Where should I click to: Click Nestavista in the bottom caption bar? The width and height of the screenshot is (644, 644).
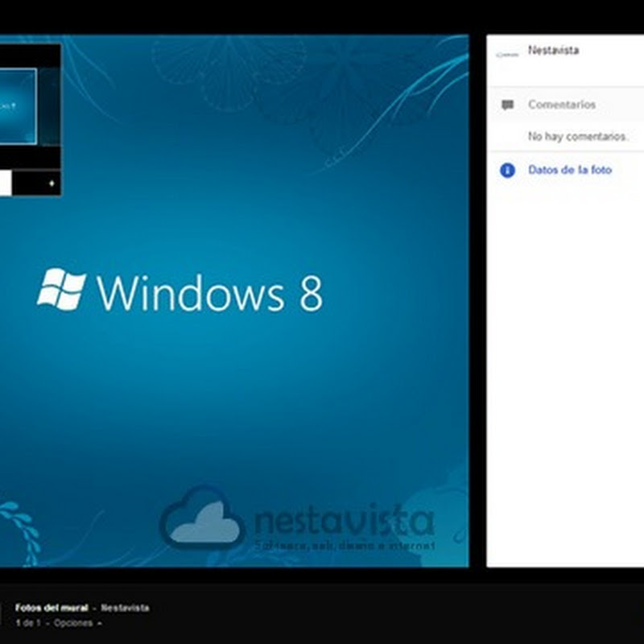(125, 608)
